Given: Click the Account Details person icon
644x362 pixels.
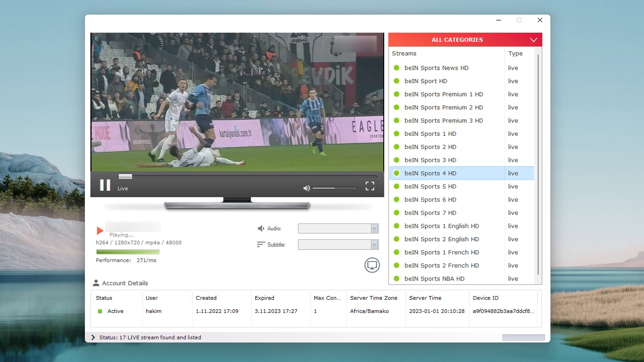Looking at the screenshot, I should click(96, 283).
